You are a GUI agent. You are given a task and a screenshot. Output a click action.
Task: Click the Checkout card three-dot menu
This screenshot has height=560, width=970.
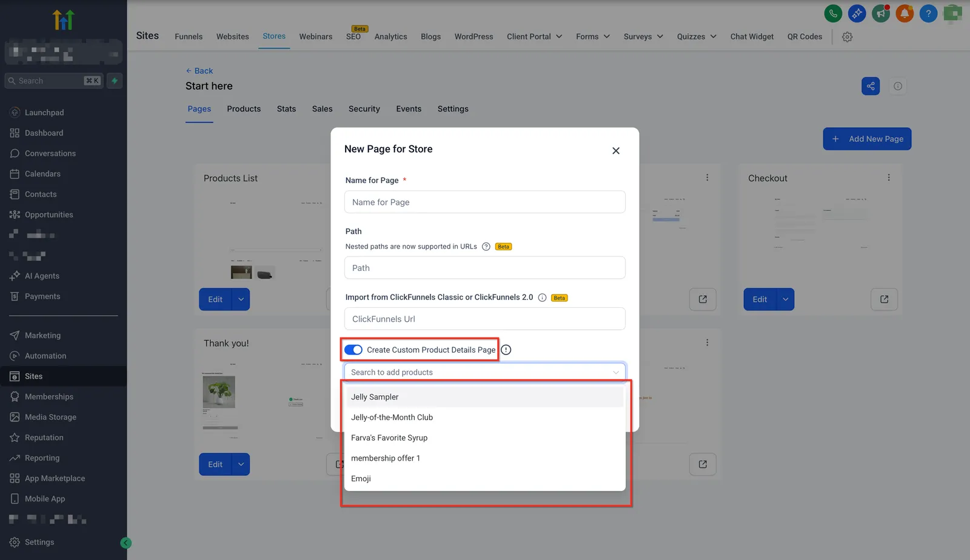coord(889,178)
